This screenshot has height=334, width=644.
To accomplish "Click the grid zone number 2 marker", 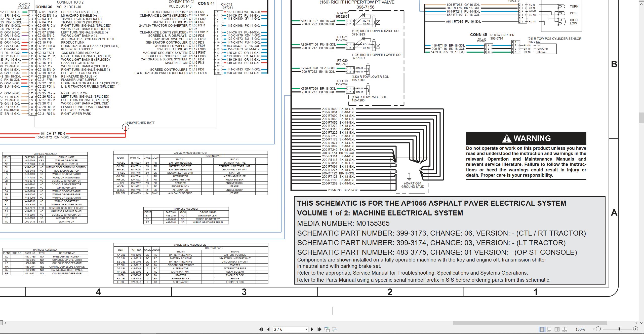I will point(390,292).
